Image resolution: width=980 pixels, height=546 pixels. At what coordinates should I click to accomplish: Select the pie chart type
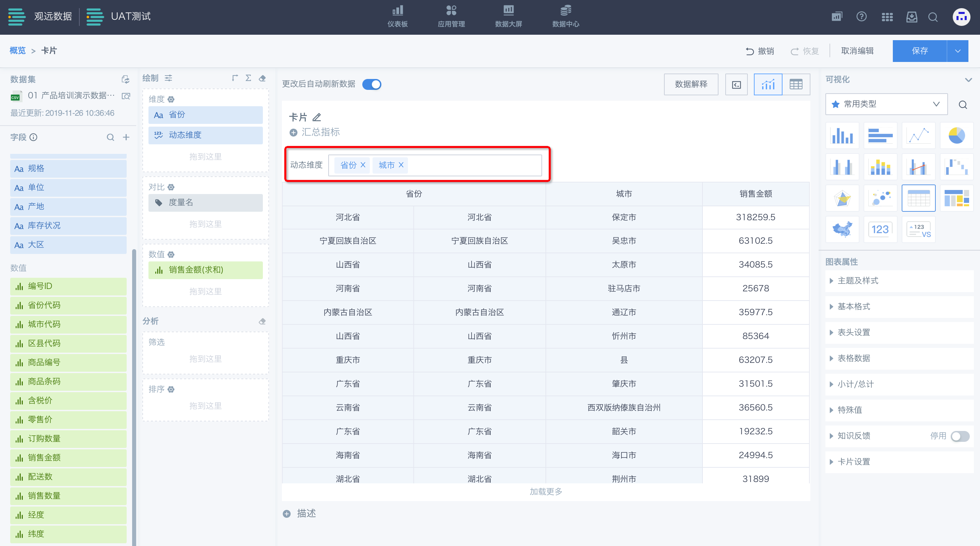[x=957, y=135]
